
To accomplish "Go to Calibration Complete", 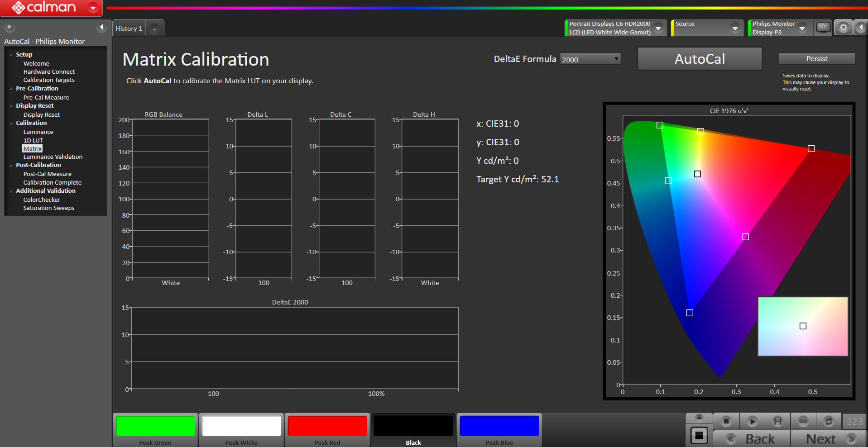I will pyautogui.click(x=53, y=183).
